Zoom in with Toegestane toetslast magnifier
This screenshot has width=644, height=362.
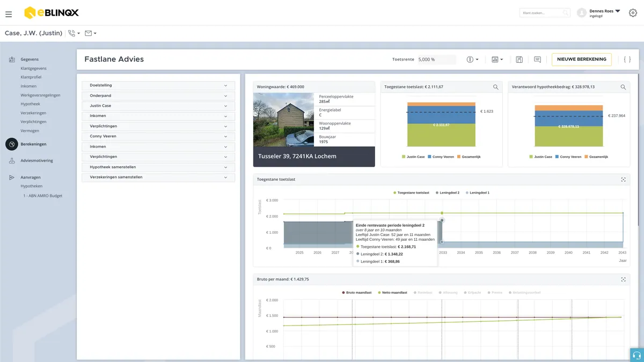(x=496, y=87)
